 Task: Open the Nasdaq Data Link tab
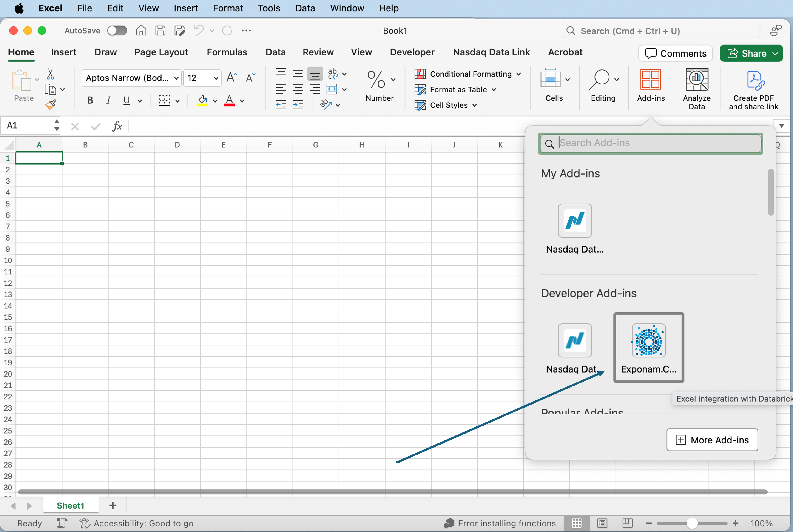click(x=491, y=52)
